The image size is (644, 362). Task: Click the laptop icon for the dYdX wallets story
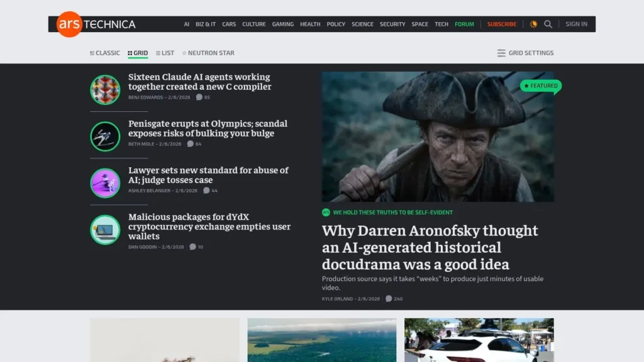coord(105,229)
